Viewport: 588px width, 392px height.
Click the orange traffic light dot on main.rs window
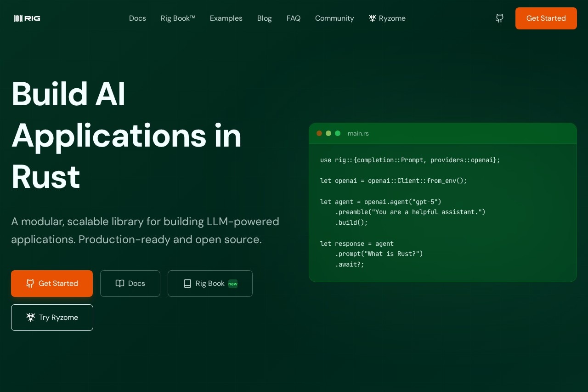click(319, 133)
